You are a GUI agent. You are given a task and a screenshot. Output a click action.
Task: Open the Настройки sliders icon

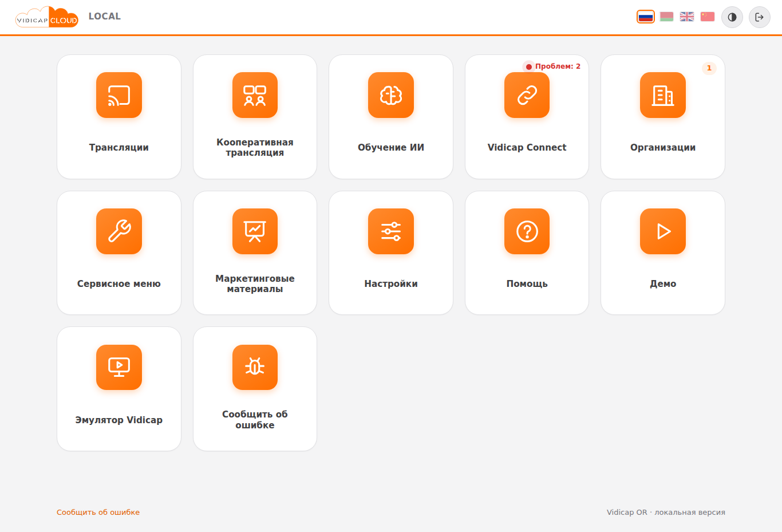pos(391,231)
